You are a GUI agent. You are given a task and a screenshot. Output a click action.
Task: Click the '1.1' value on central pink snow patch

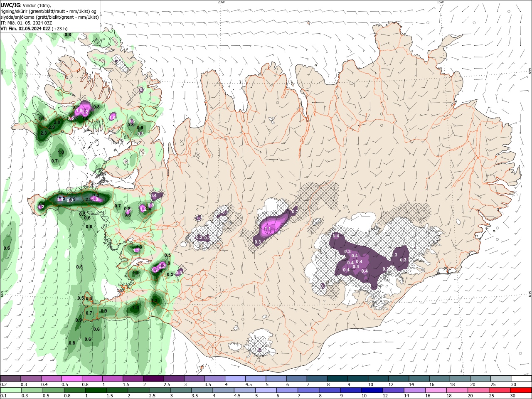(268, 229)
